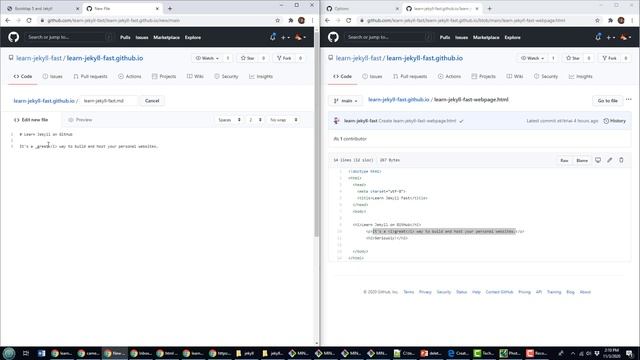Bookmark the page in left browser
The image size is (640, 360).
click(278, 20)
